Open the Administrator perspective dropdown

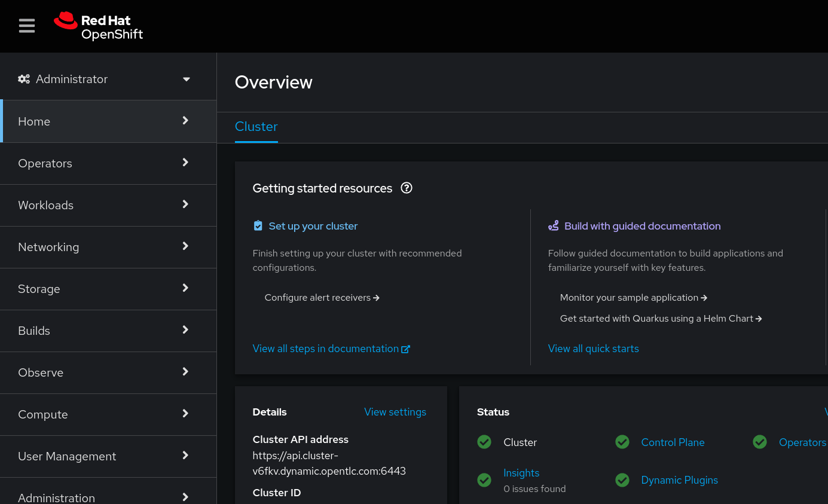[x=186, y=79]
